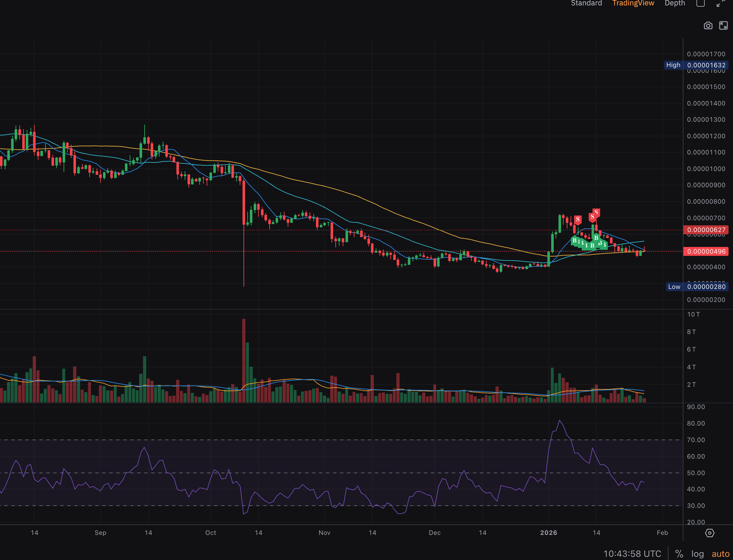Click the 10:43:58 UTC timezone clock
This screenshot has width=733, height=560.
[x=632, y=554]
